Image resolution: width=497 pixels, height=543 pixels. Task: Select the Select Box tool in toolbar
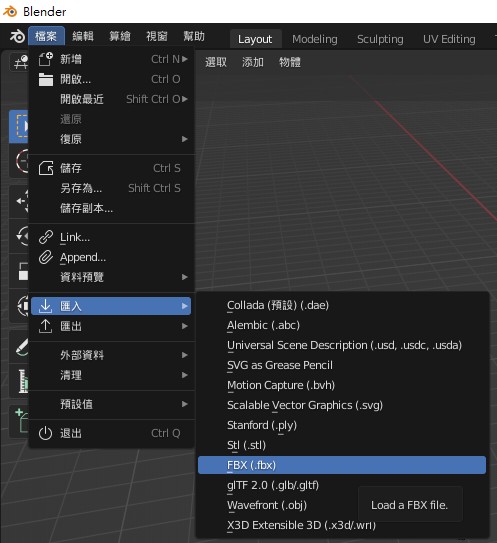[x=19, y=127]
